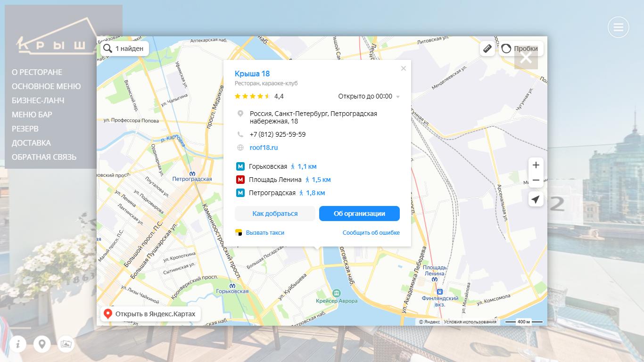Click the address text Петроградская набережная, 18
Screen dimensions: 644x362
pyautogui.click(x=314, y=117)
